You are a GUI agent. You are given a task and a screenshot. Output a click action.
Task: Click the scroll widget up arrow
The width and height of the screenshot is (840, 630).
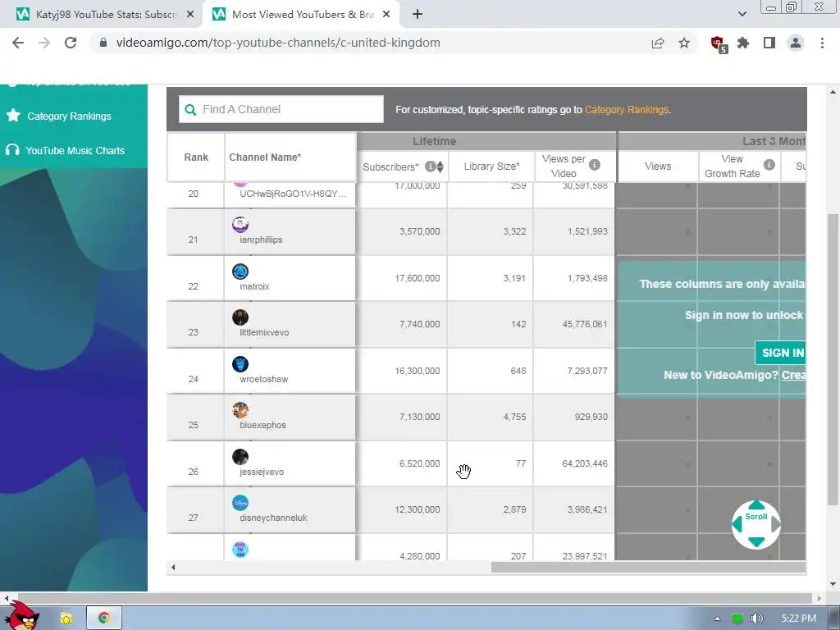756,505
